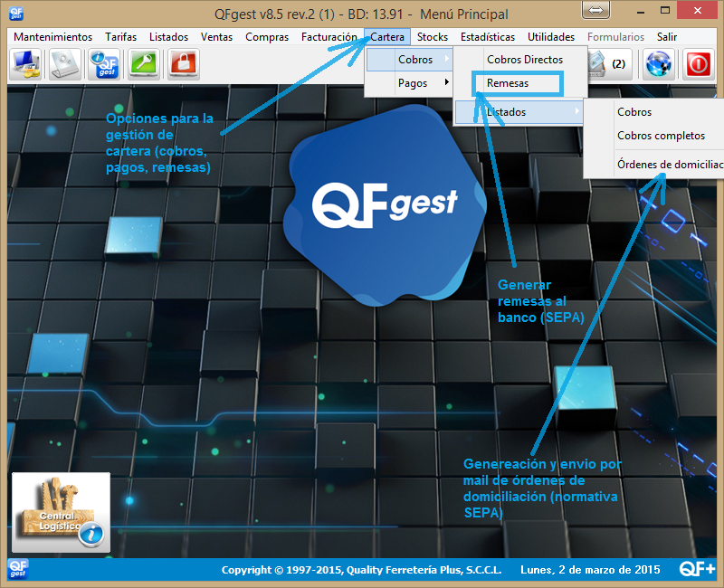Click the copyright text in status bar
Viewport: 724px width, 588px height.
point(361,570)
